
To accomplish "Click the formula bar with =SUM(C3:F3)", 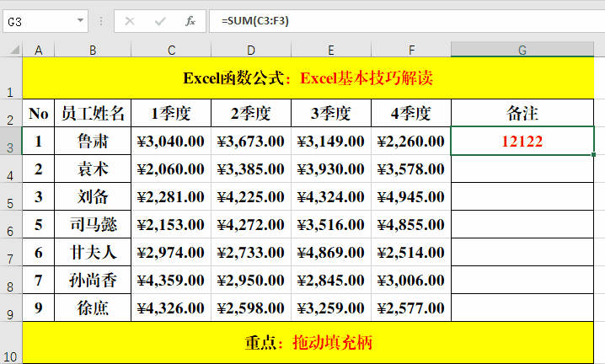I will pyautogui.click(x=407, y=21).
